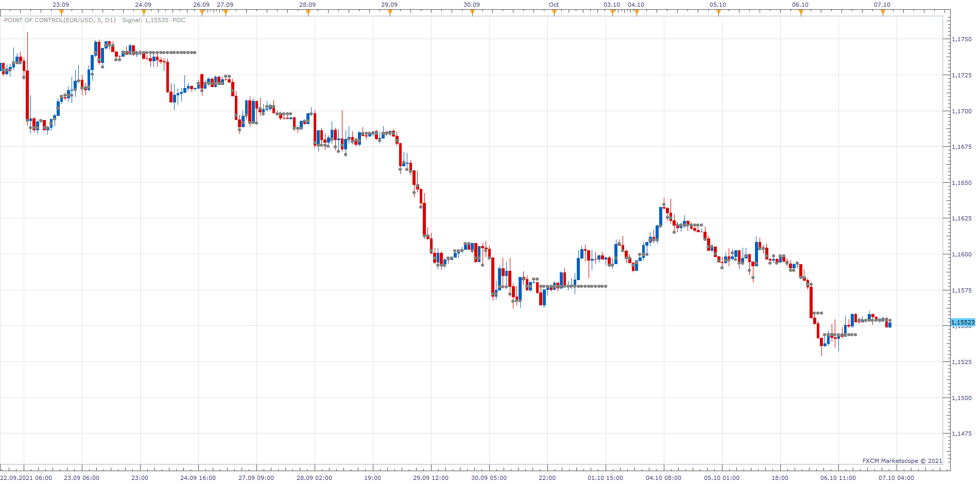
Task: Click the 1,1475 price scale value
Action: click(962, 434)
